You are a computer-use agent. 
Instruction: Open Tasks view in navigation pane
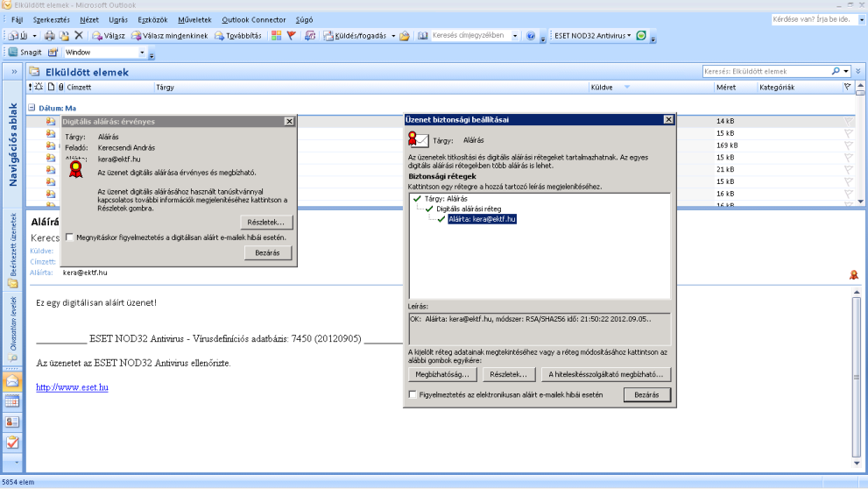pyautogui.click(x=12, y=443)
